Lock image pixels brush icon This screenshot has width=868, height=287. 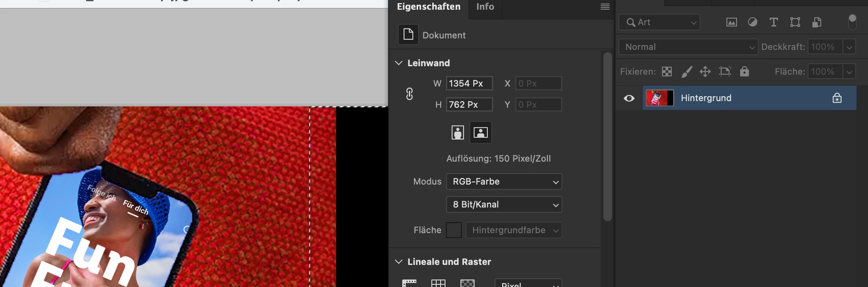[687, 72]
